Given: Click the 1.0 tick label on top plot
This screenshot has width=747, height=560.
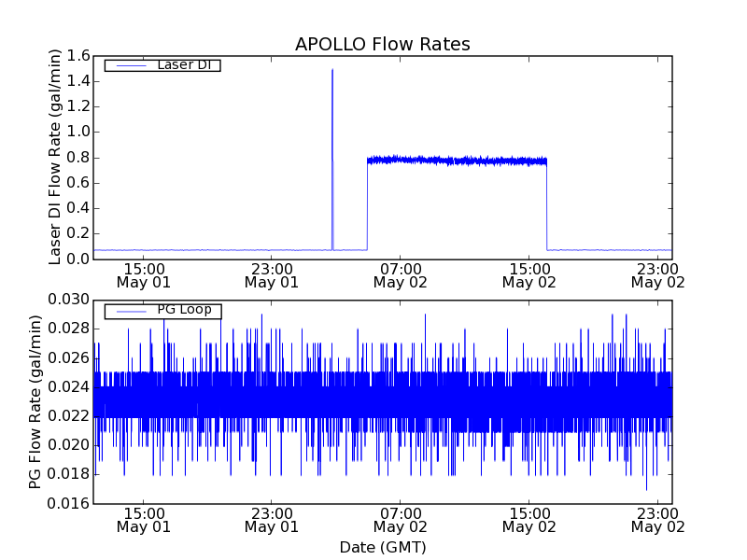Looking at the screenshot, I should pyautogui.click(x=78, y=132).
